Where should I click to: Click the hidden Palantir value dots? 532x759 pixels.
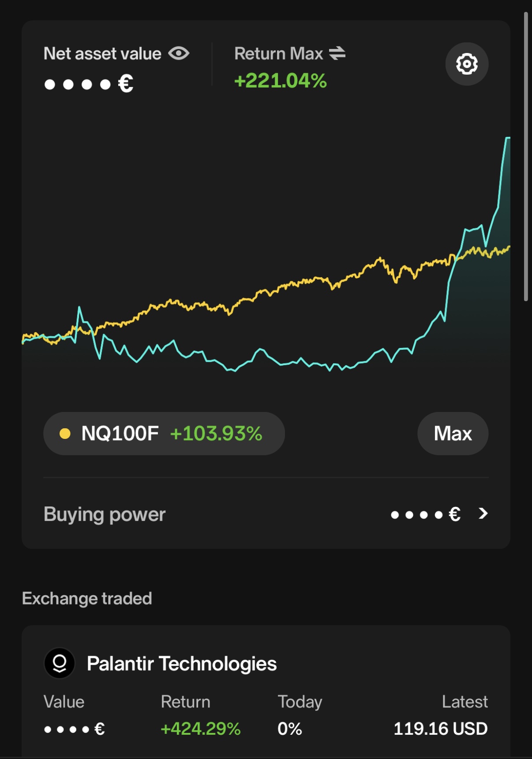74,729
